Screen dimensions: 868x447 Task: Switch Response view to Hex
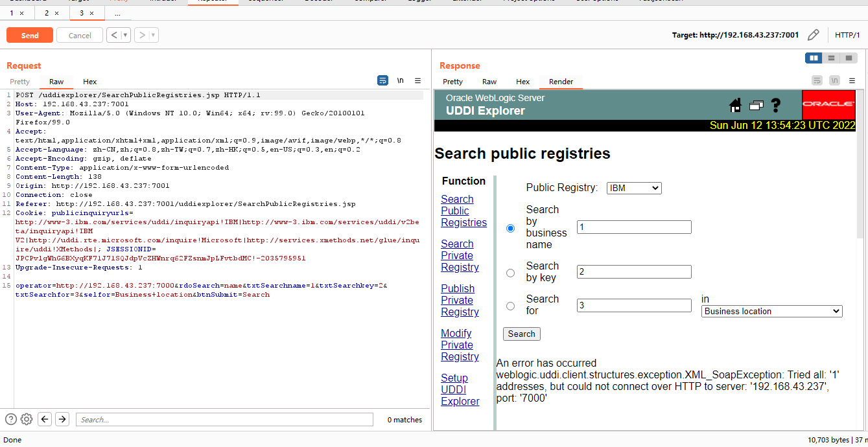[523, 82]
